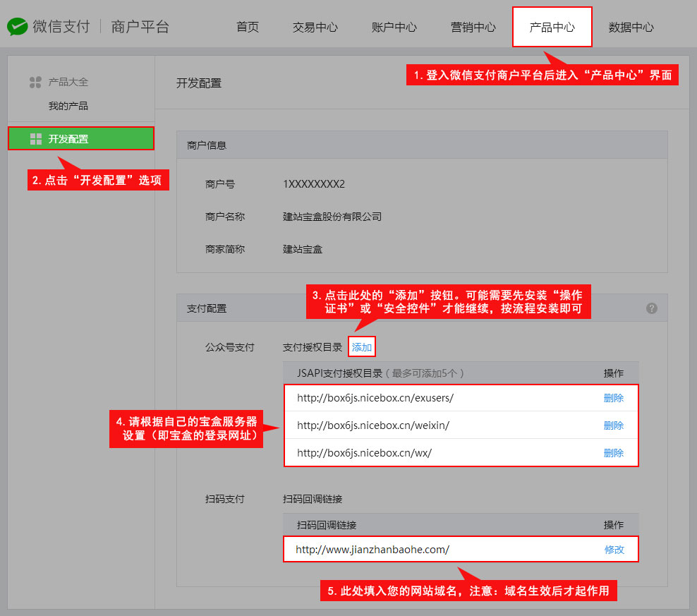Delete the box6js wx/ directory
Viewport: 697px width, 616px height.
coord(614,453)
